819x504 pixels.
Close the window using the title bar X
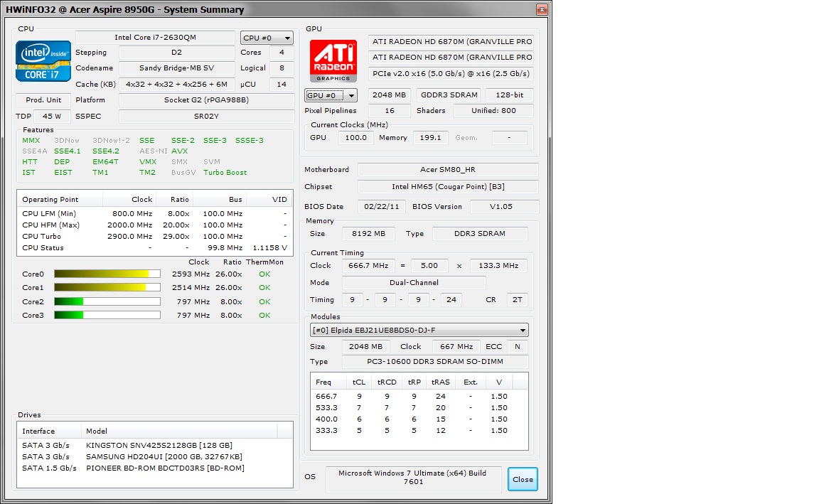[x=542, y=9]
